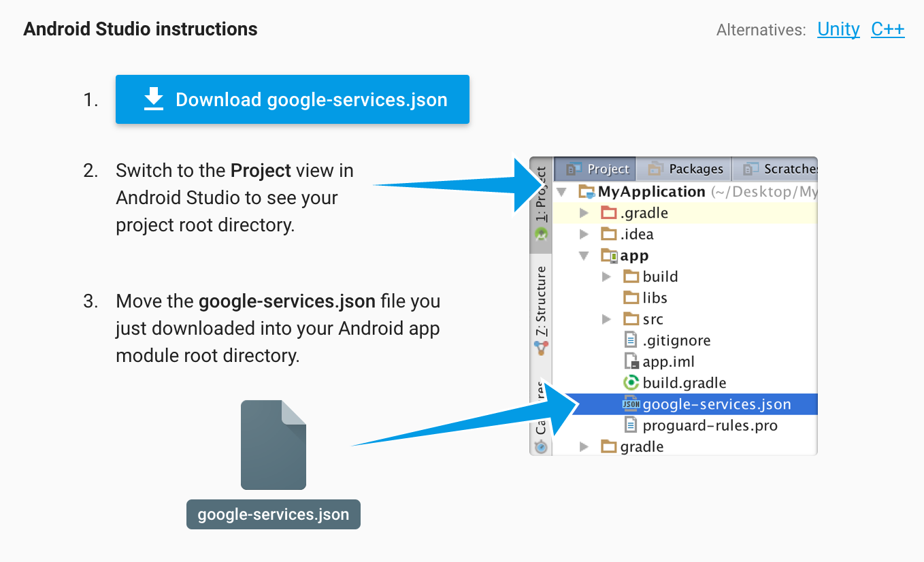Click the JSON icon beside google-services.json
Viewport: 924px width, 562px height.
[631, 404]
